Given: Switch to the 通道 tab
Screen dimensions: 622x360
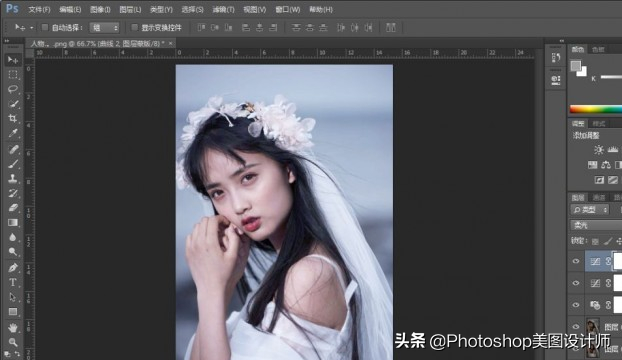Looking at the screenshot, I should pyautogui.click(x=599, y=197).
